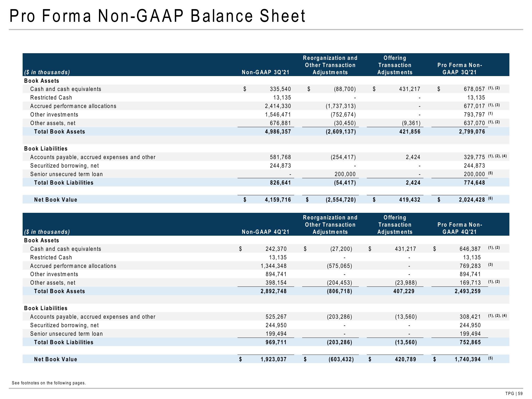Click the 'TPG | 59' page number
The image size is (532, 399).
514,394
